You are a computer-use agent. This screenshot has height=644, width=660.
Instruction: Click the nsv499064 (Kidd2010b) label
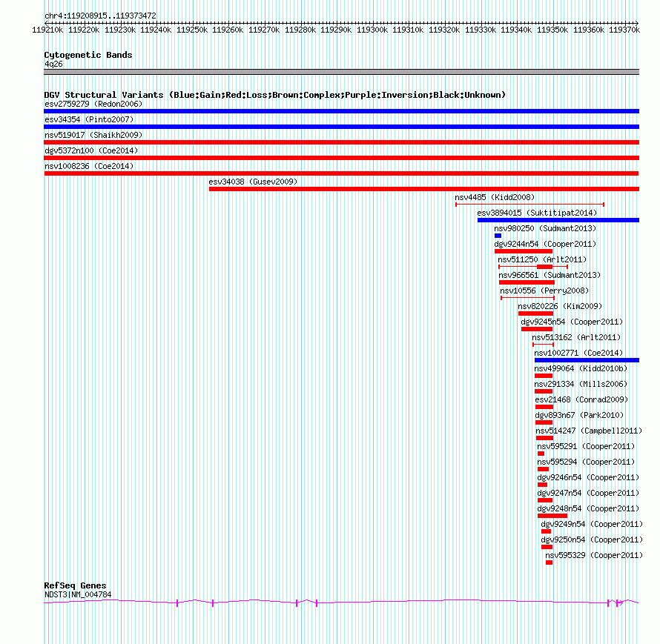[581, 368]
